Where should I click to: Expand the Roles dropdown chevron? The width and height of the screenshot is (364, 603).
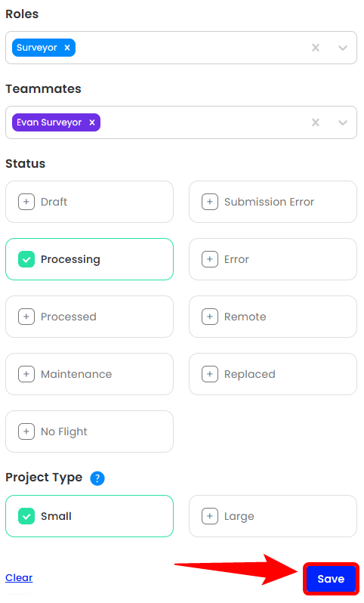pos(343,48)
